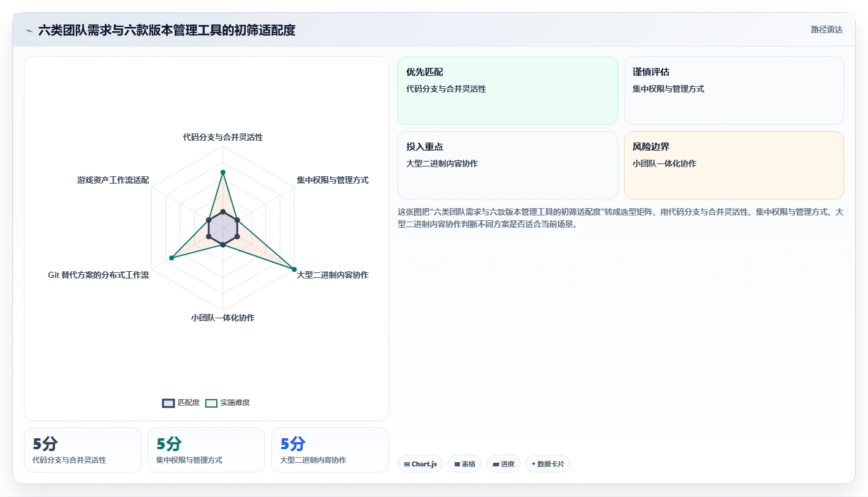This screenshot has height=497, width=868.
Task: Click radar axis label 代码分支与合并灵活性
Action: click(223, 137)
